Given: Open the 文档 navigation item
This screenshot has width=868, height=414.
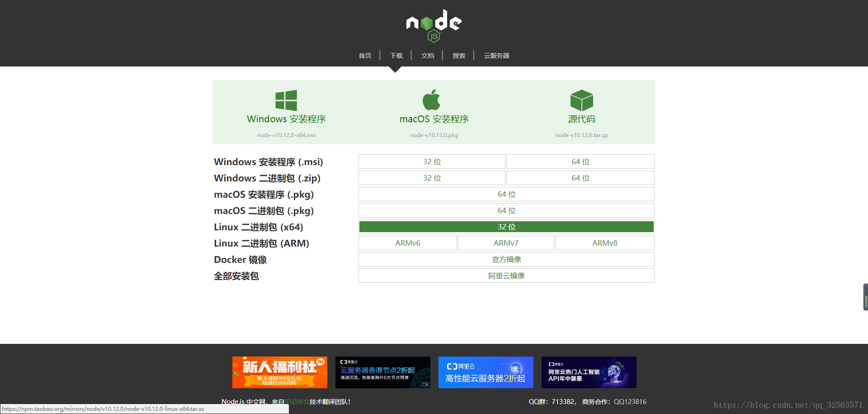Looking at the screenshot, I should 428,56.
